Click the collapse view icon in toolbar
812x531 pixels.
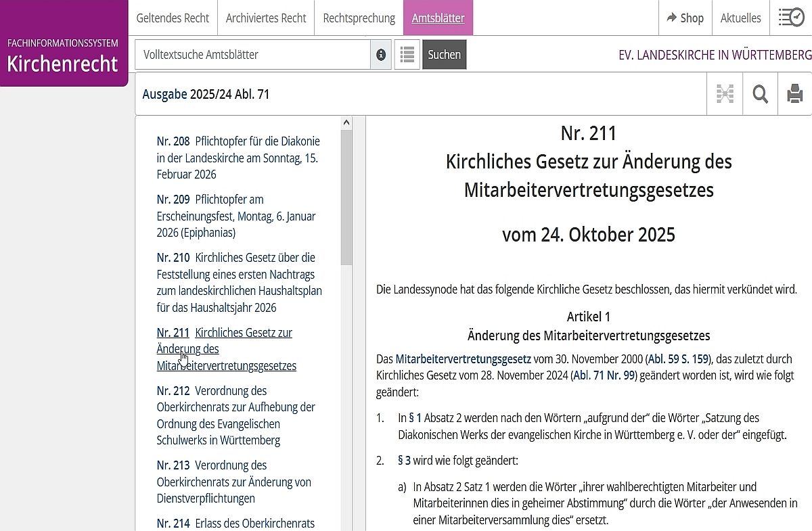pyautogui.click(x=725, y=94)
